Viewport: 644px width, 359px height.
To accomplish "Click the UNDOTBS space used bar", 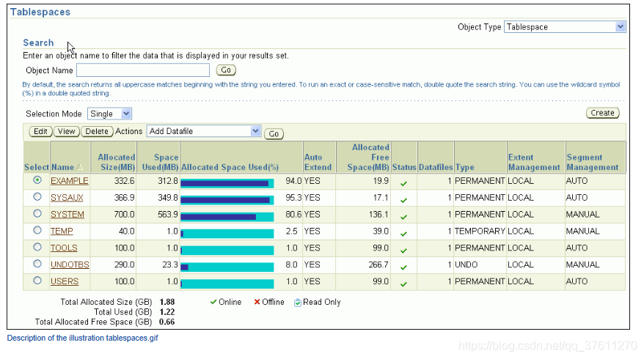I will (227, 267).
